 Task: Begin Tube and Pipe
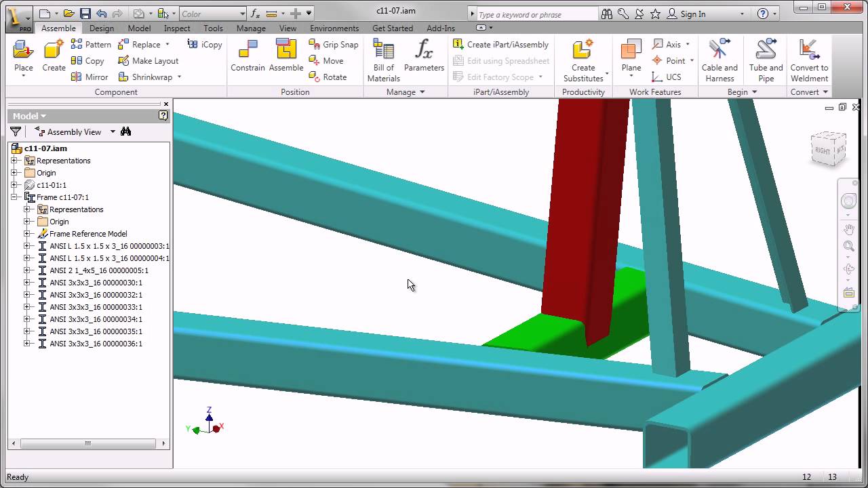(x=766, y=60)
